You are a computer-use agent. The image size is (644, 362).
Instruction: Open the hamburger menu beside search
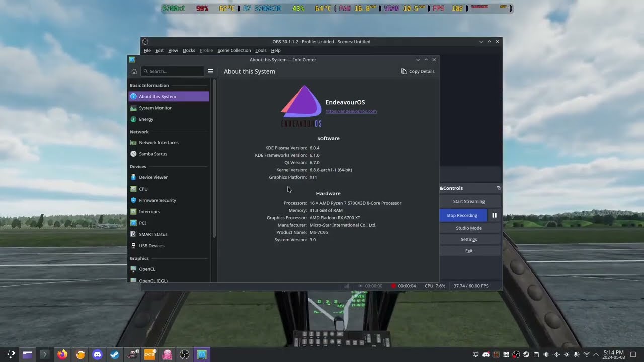(x=211, y=71)
